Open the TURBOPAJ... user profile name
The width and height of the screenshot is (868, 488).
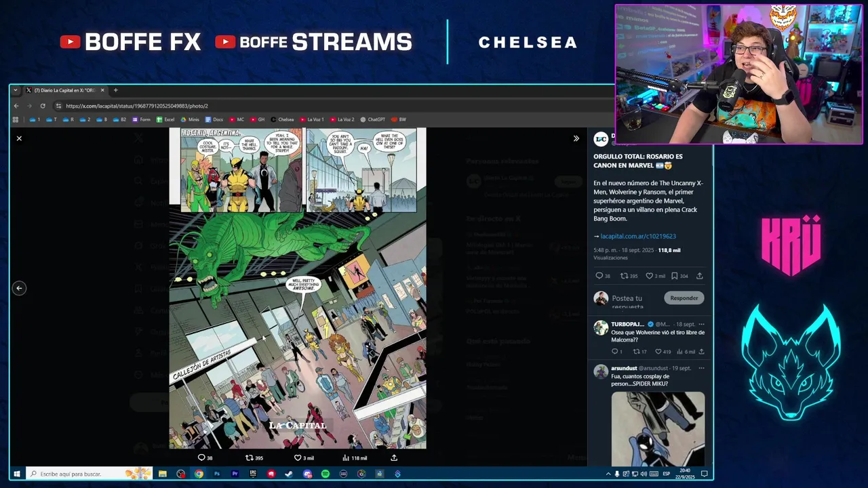coord(627,324)
